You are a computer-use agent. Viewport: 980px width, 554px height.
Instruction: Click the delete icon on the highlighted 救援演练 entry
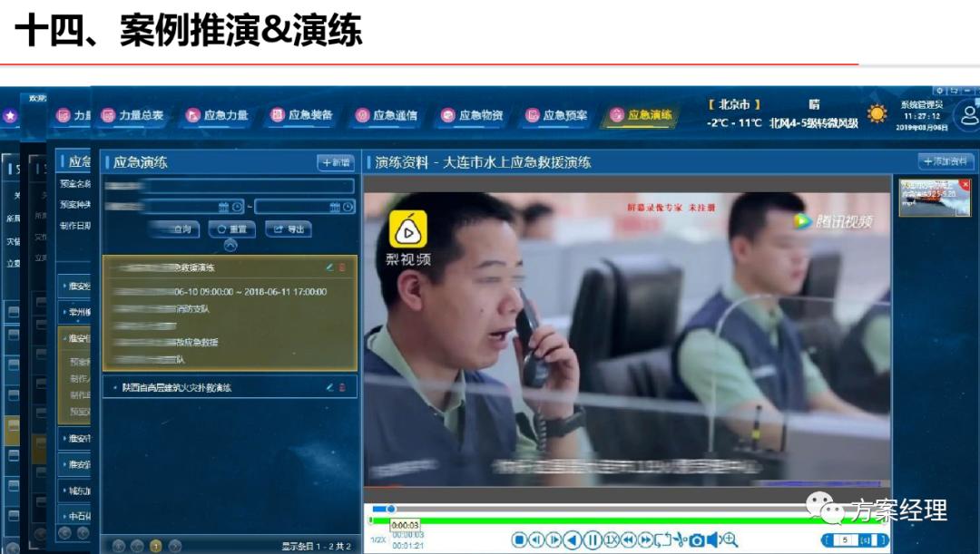(341, 267)
